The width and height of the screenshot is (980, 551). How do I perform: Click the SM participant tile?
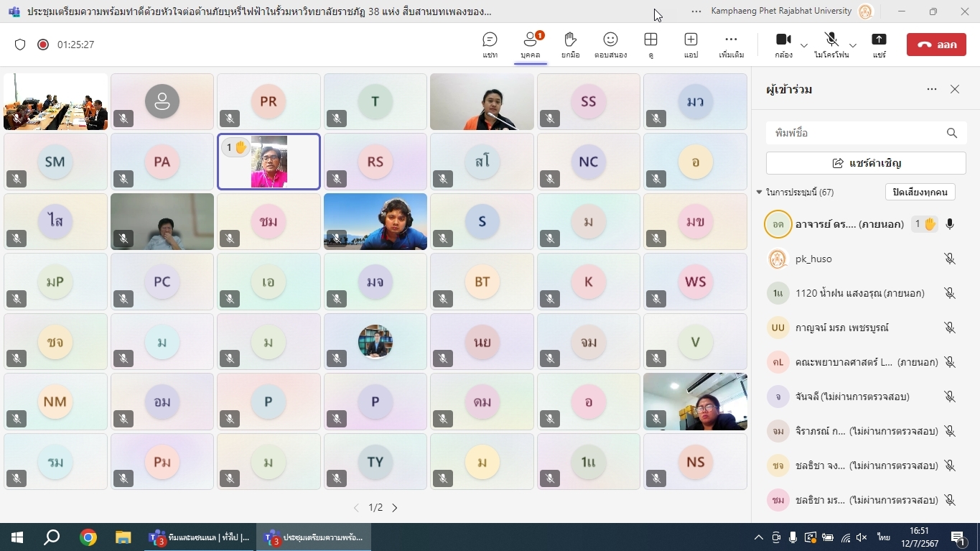tap(55, 162)
